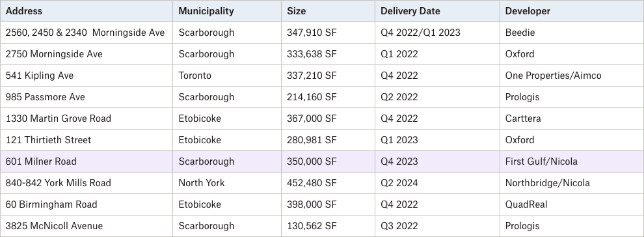
Task: Click the 121 Thirtieth Street cell
Action: click(87, 140)
